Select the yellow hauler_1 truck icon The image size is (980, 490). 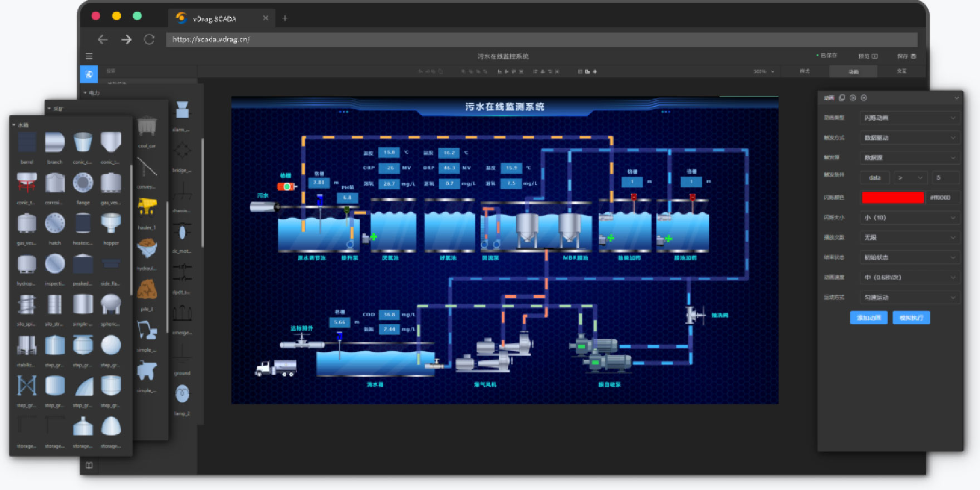(x=147, y=207)
